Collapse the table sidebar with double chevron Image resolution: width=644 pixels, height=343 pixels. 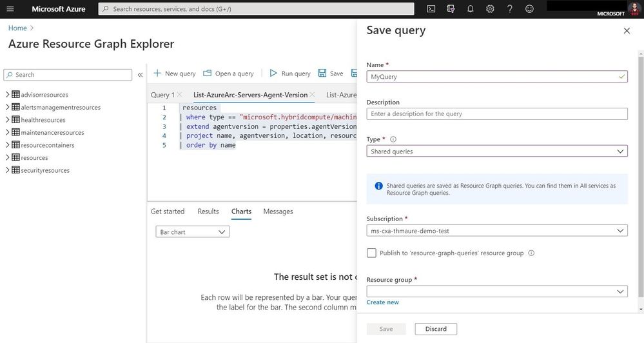coord(140,75)
